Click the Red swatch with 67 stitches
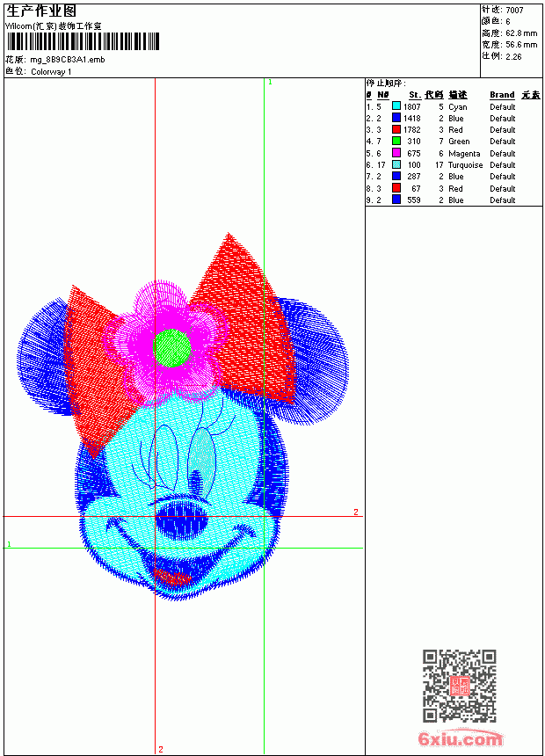Image resolution: width=545 pixels, height=756 pixels. [x=396, y=188]
